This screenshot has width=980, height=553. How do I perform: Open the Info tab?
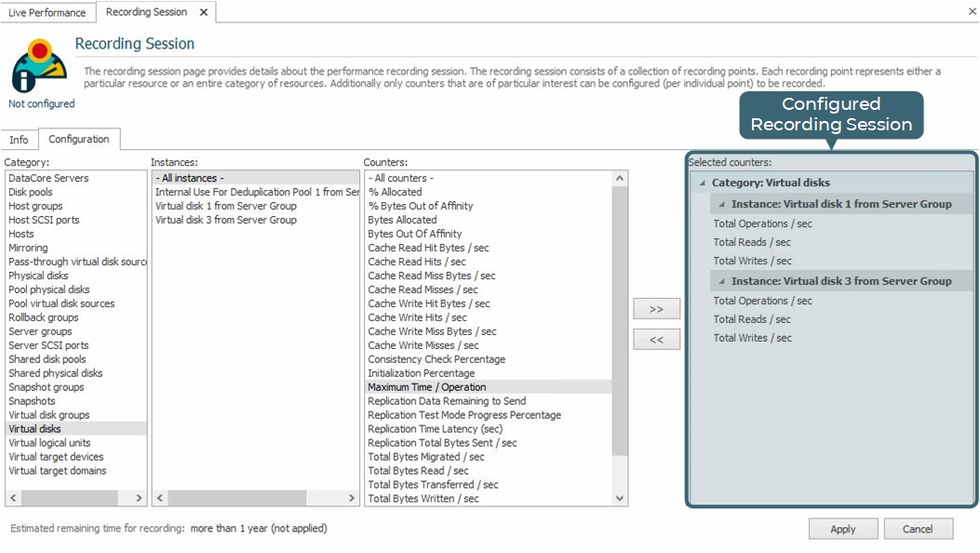coord(20,140)
